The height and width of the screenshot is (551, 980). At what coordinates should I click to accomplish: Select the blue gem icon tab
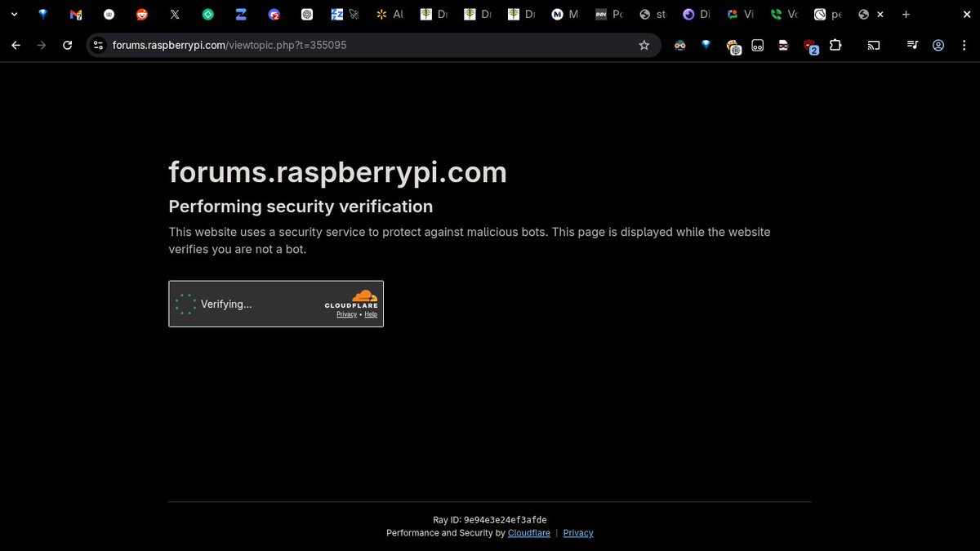click(x=43, y=15)
